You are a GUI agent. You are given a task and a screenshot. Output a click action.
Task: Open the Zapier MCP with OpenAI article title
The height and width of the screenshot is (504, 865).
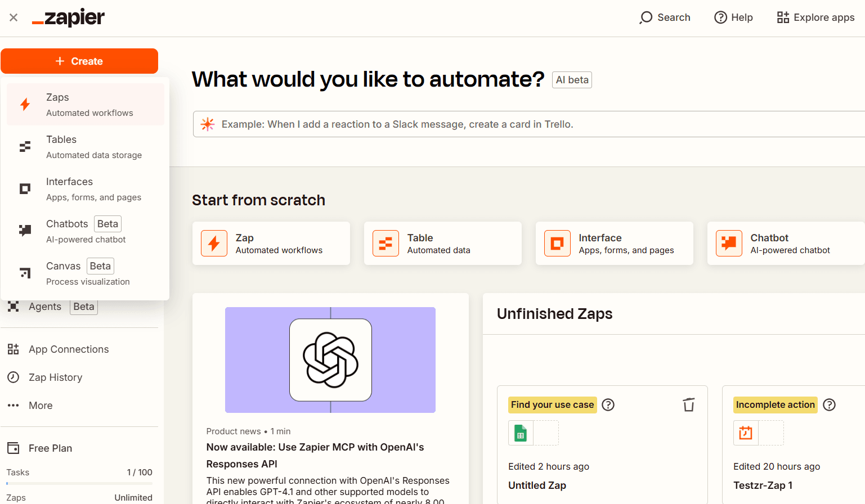[315, 456]
